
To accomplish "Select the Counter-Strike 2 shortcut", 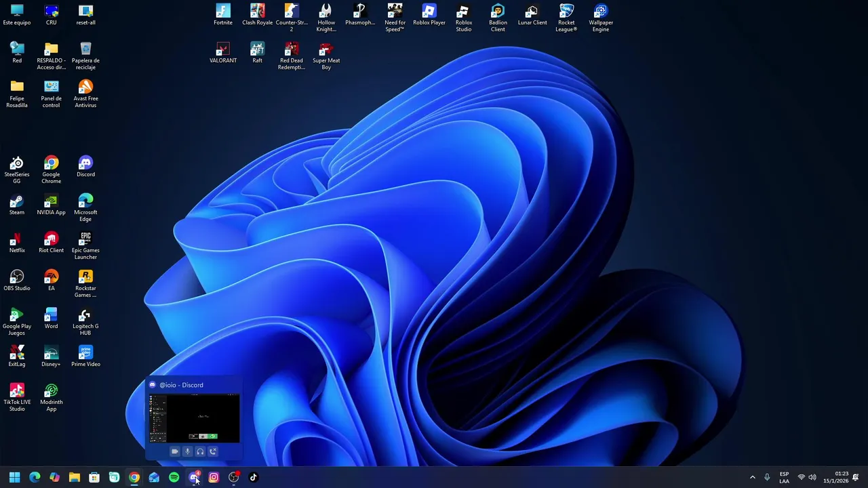I will point(292,18).
